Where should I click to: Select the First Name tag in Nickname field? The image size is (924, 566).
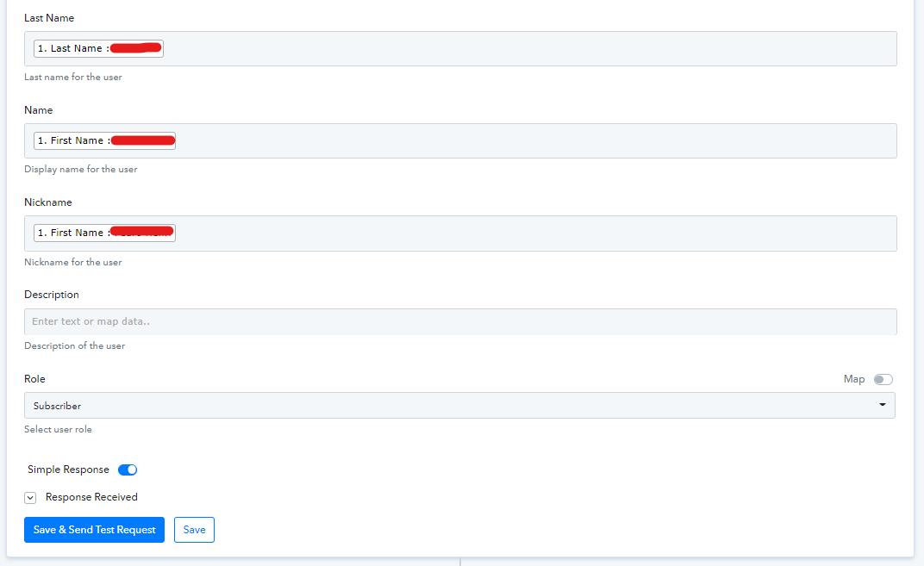click(x=104, y=233)
